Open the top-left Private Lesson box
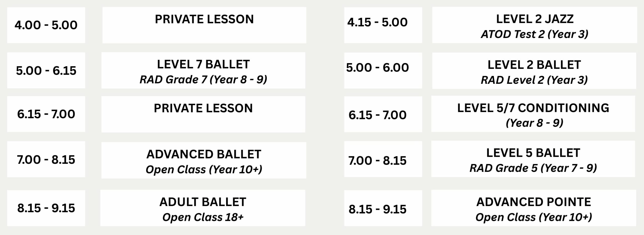This screenshot has width=644, height=235. (x=204, y=25)
